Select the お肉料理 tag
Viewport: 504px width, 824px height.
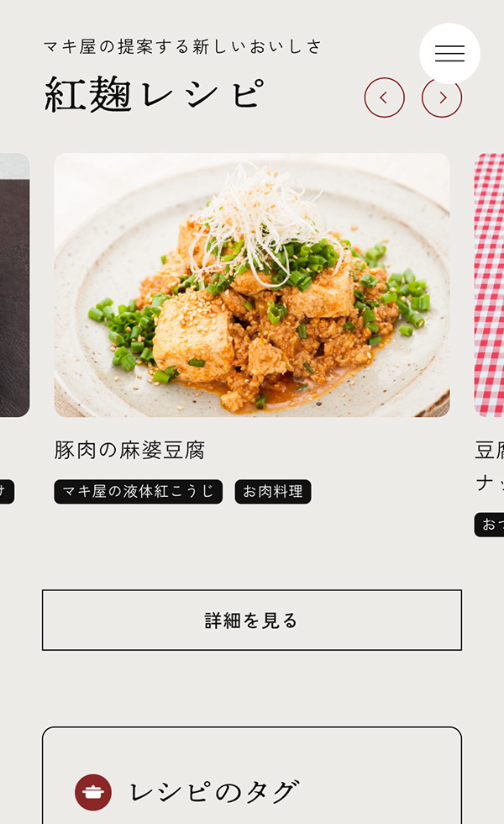pyautogui.click(x=273, y=491)
